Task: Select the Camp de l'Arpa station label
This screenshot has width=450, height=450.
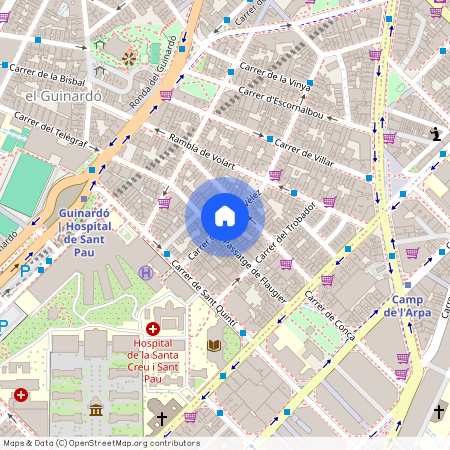Action: 407,306
